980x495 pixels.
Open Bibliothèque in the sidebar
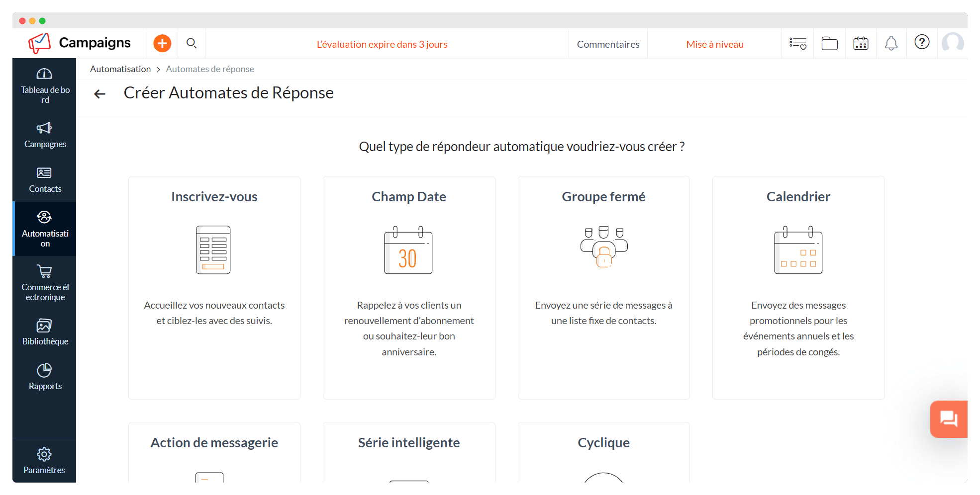pyautogui.click(x=45, y=332)
